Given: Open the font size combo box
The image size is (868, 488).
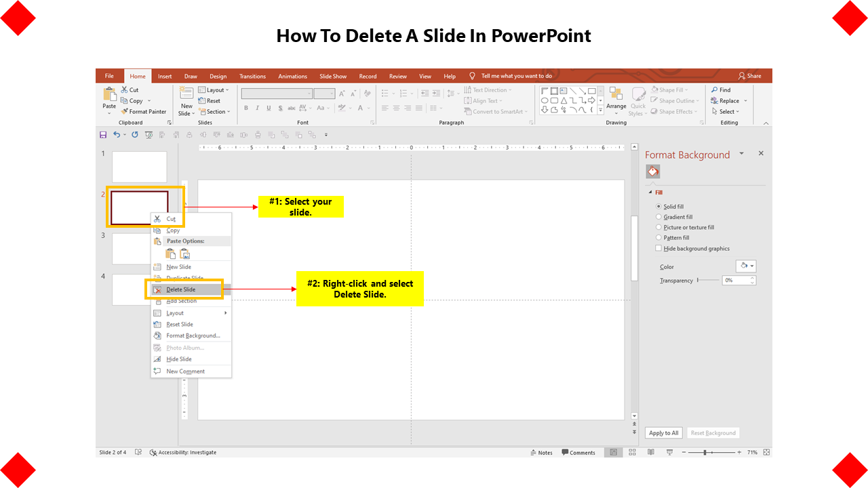Looking at the screenshot, I should pyautogui.click(x=324, y=94).
